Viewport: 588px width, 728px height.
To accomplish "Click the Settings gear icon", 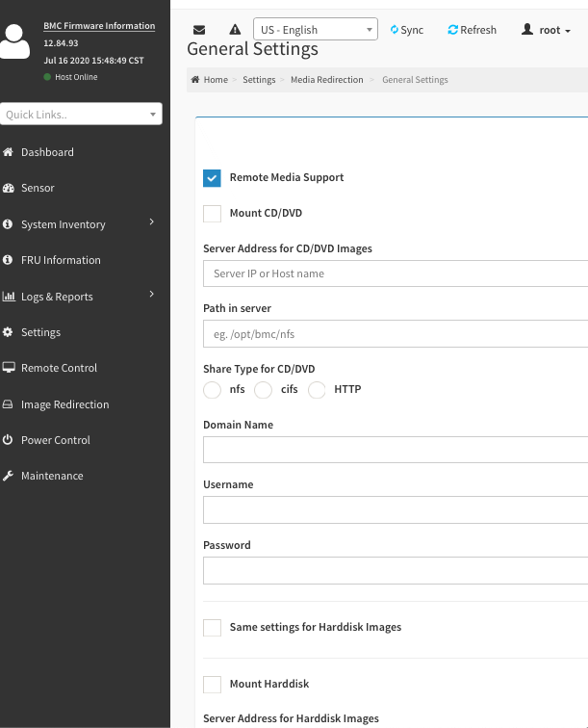I will [x=8, y=332].
